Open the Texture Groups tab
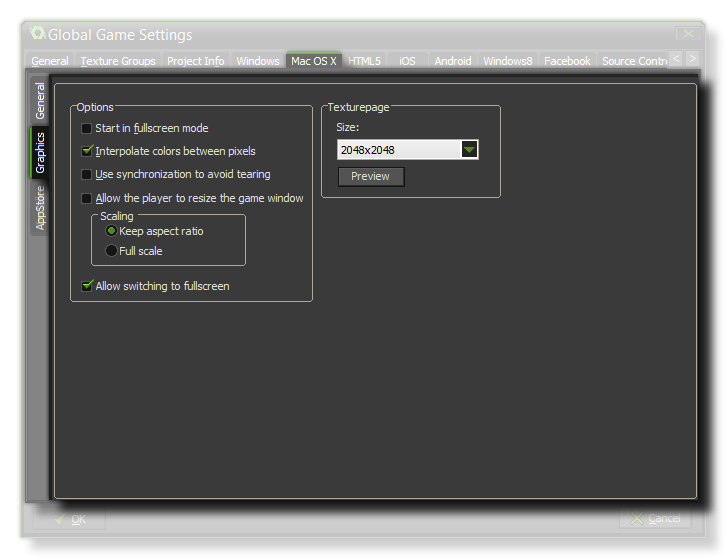The width and height of the screenshot is (726, 558). tap(118, 61)
